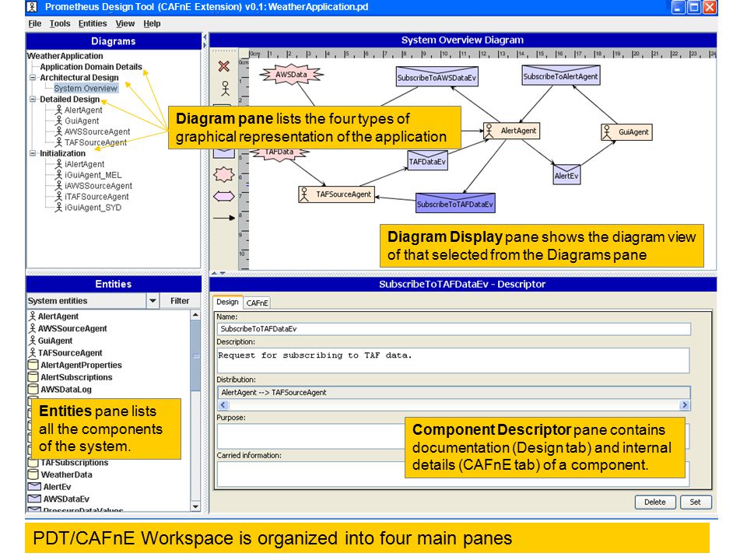
Task: Click the TAFDataEv message node
Action: (x=427, y=160)
